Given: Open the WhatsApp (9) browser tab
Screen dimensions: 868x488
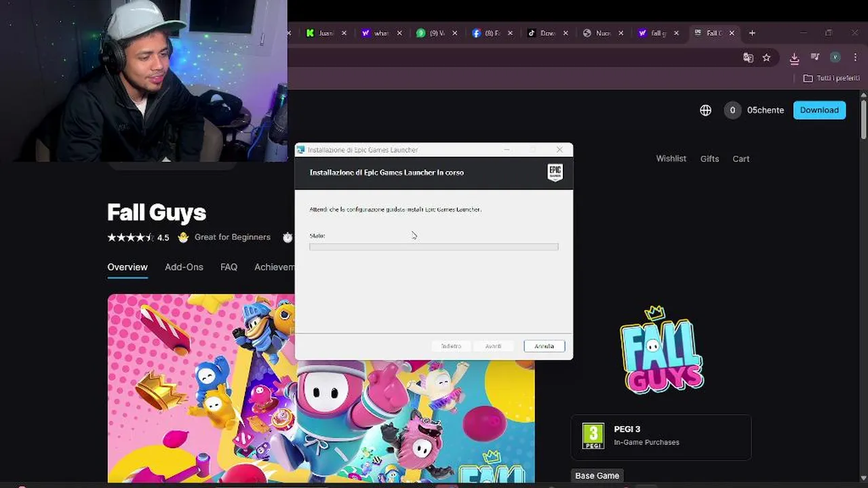Looking at the screenshot, I should [430, 33].
